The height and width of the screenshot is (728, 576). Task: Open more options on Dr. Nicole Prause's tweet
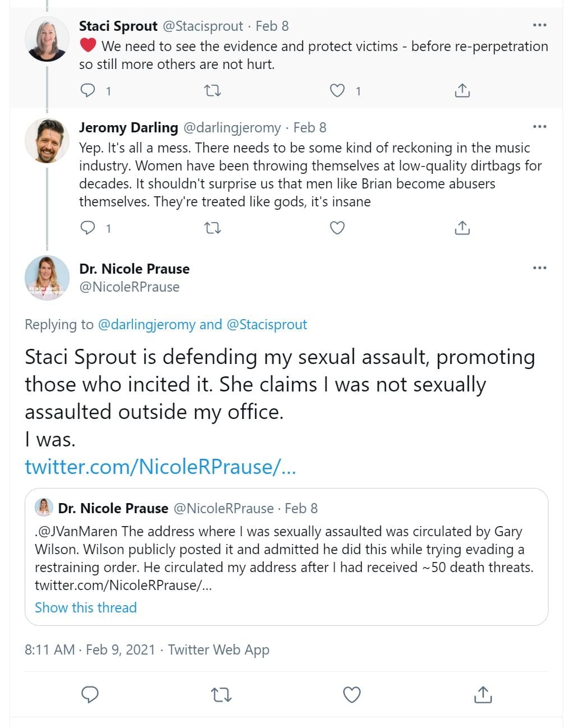point(540,268)
